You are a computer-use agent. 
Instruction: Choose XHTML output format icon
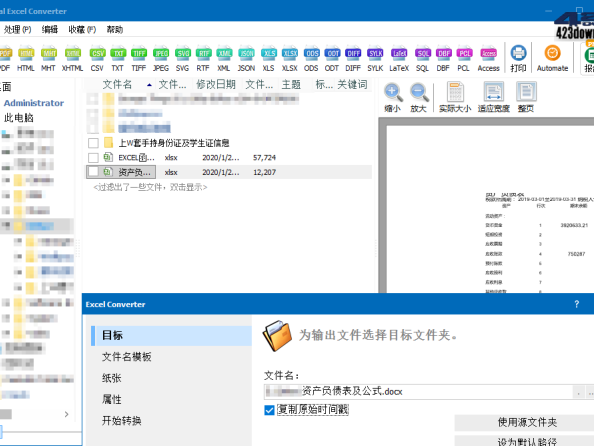tap(72, 58)
